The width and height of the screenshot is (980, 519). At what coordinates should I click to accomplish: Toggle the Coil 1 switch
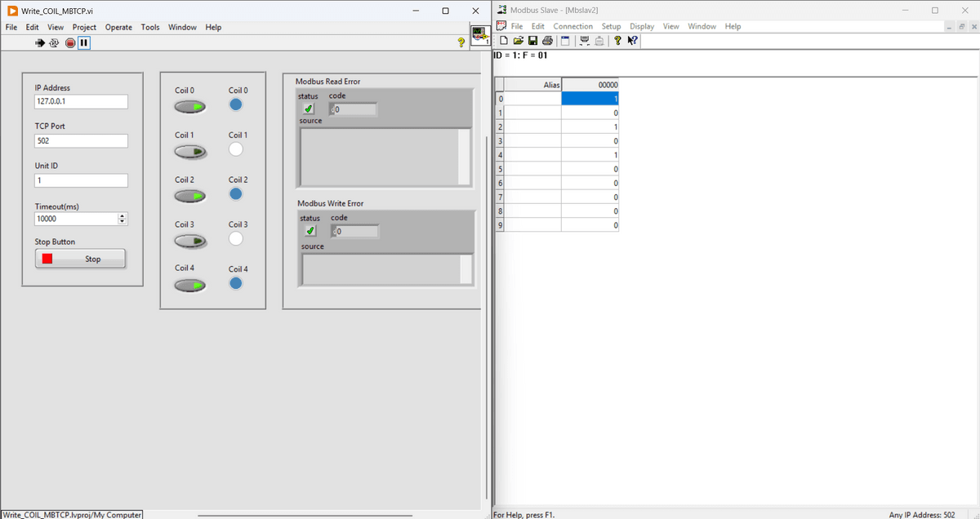click(189, 151)
